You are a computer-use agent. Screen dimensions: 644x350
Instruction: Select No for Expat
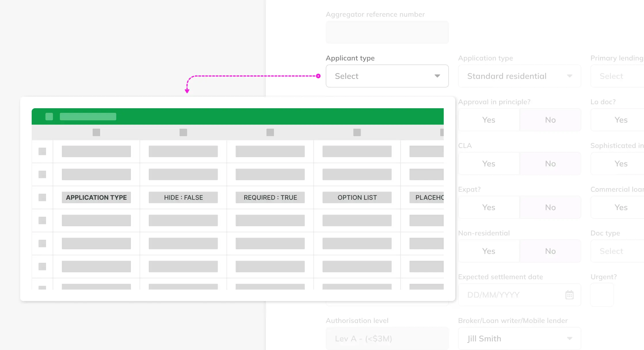[x=550, y=207]
